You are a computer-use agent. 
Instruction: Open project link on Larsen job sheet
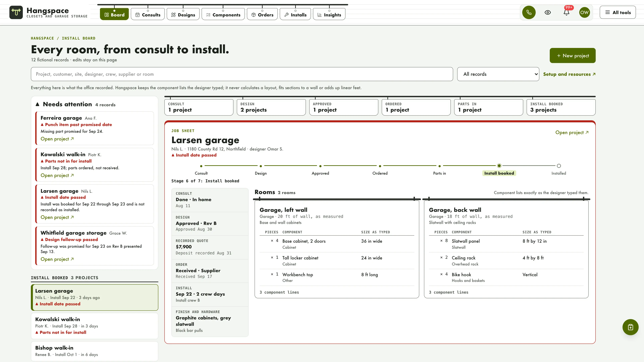pyautogui.click(x=572, y=132)
